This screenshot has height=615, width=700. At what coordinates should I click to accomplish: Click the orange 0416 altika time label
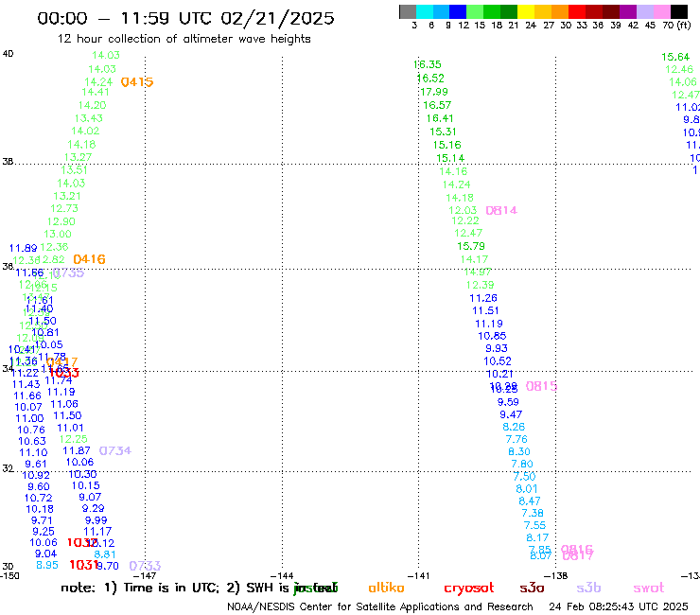[x=89, y=259]
